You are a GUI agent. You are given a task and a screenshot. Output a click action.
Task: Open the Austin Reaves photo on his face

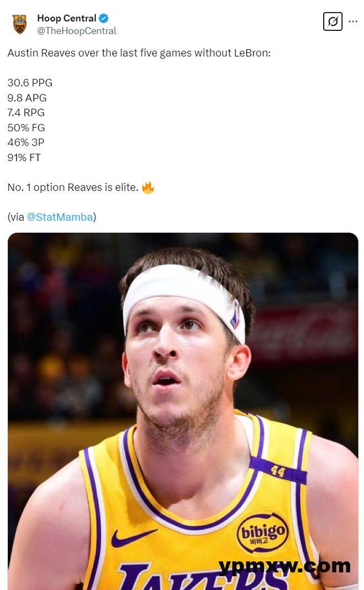coord(176,353)
